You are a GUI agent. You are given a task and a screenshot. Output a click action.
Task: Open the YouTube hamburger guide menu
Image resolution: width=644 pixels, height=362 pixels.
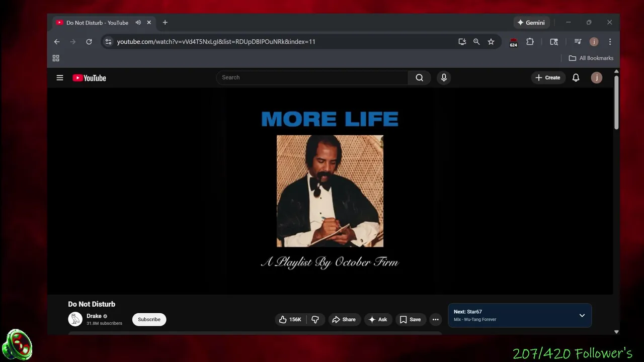(60, 77)
